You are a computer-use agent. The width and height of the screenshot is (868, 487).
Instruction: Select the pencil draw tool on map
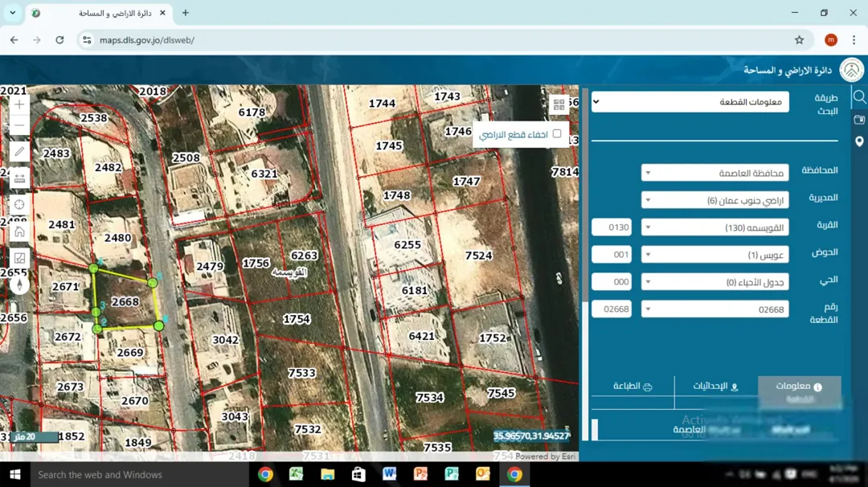coord(19,152)
